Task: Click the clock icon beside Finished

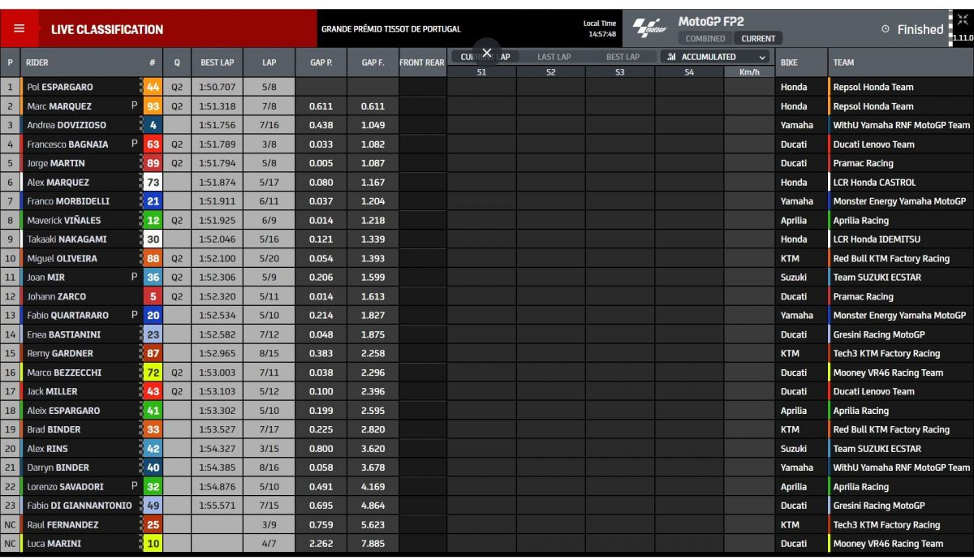Action: click(x=886, y=29)
